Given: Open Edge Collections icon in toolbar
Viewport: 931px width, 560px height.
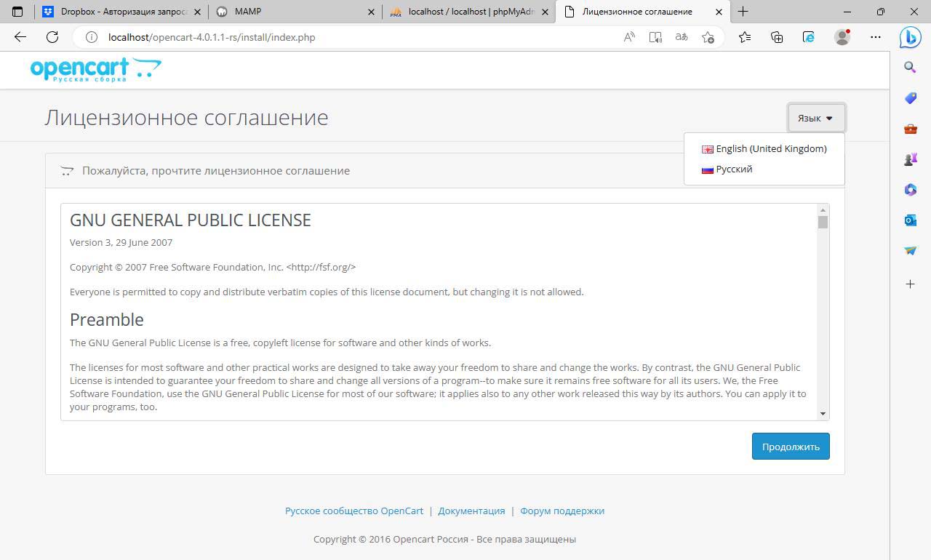Looking at the screenshot, I should [777, 37].
